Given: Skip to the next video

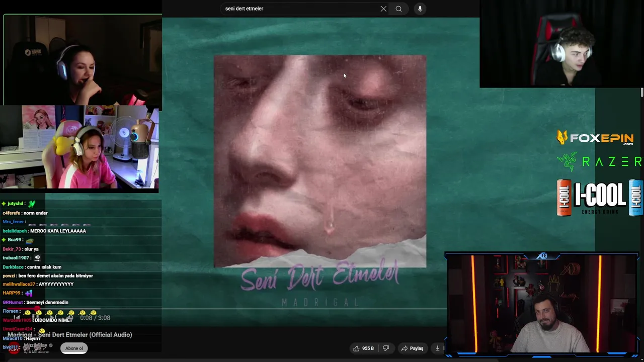Looking at the screenshot, I should pyautogui.click(x=52, y=318).
